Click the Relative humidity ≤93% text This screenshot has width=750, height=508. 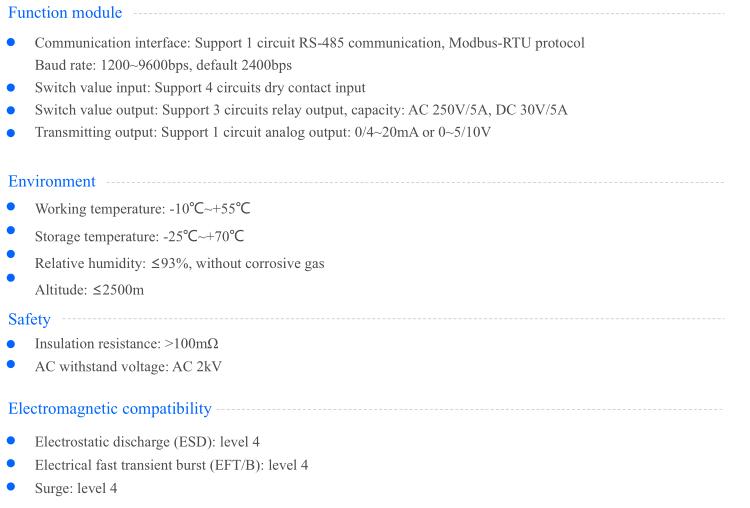179,264
